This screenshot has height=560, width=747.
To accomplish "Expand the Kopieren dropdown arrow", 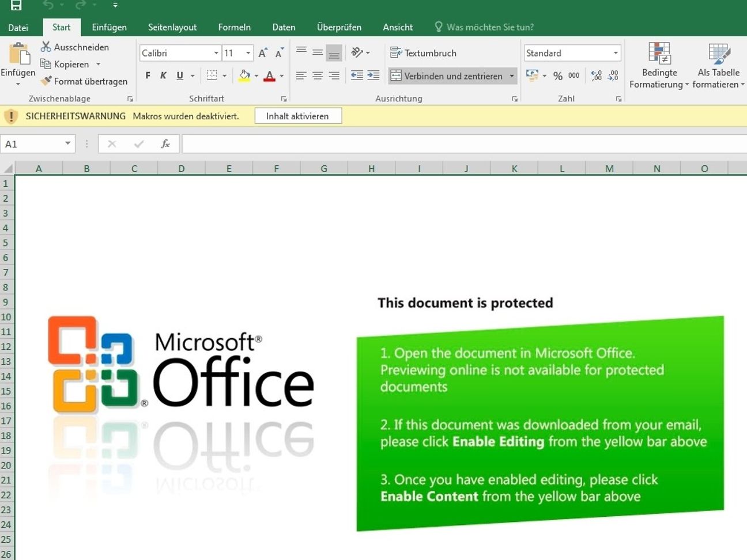I will coord(98,64).
